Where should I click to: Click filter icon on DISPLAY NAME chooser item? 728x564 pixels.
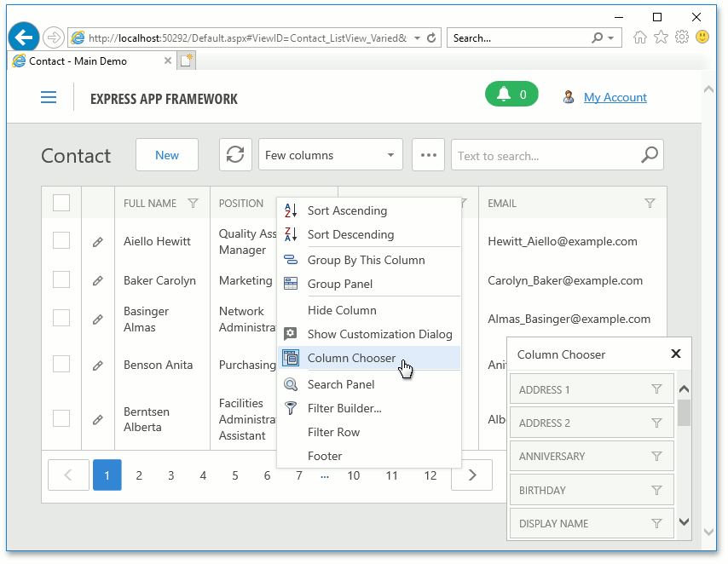656,524
